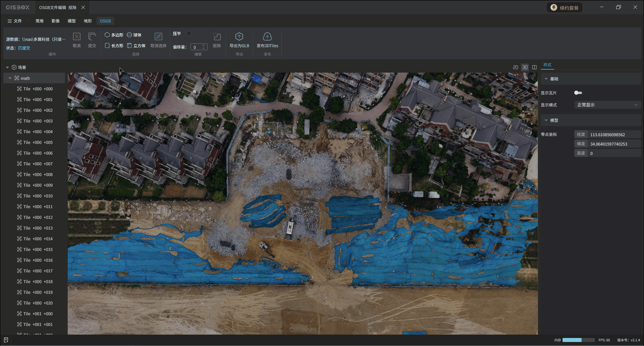
Task: Click the 经度 longitude input field
Action: coord(614,135)
